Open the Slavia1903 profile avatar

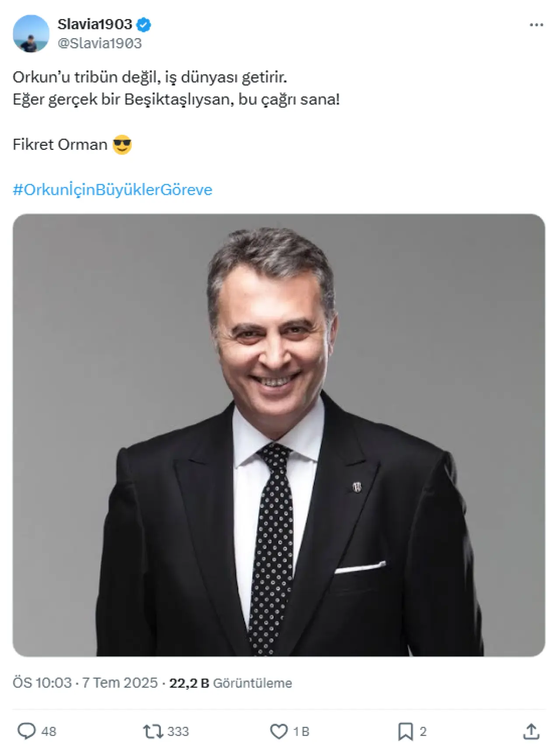(31, 34)
